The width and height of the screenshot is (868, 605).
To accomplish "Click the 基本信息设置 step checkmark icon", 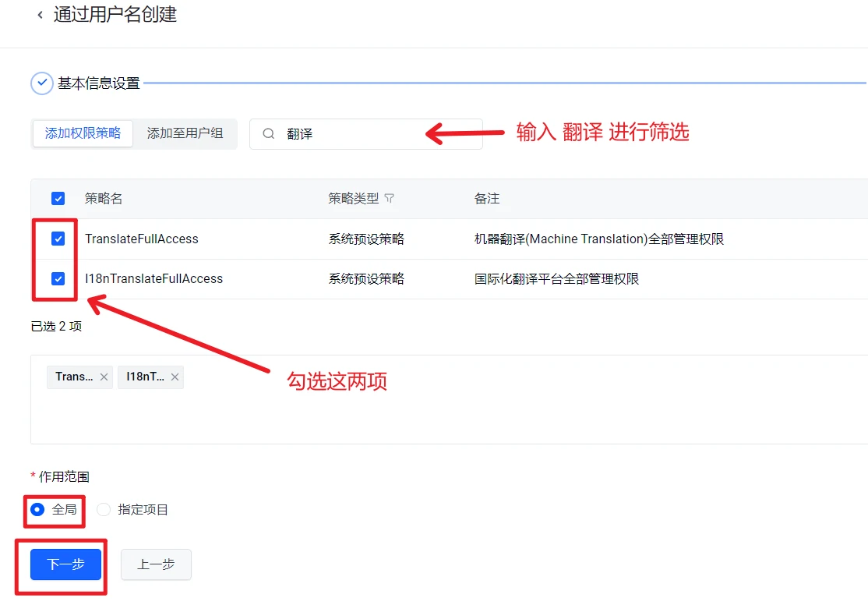I will pyautogui.click(x=42, y=83).
